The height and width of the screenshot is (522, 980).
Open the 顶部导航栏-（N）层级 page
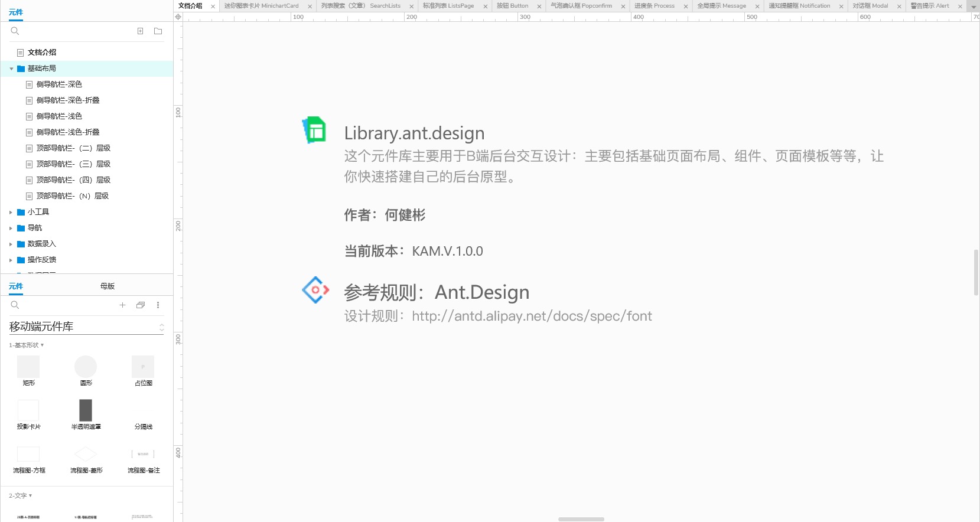click(73, 196)
